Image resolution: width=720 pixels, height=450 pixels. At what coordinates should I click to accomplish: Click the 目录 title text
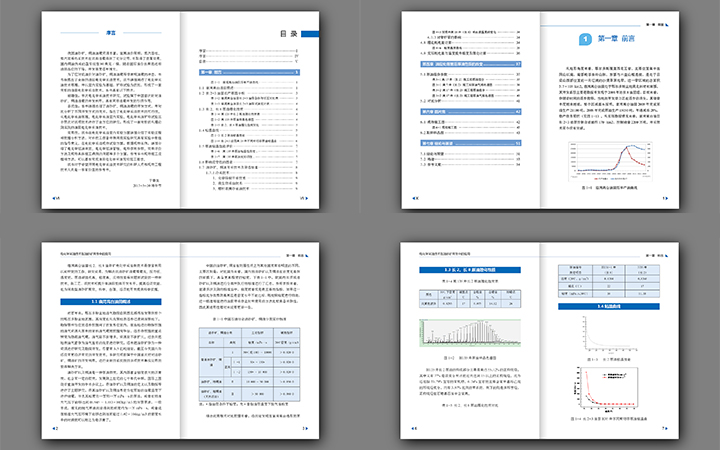point(288,34)
